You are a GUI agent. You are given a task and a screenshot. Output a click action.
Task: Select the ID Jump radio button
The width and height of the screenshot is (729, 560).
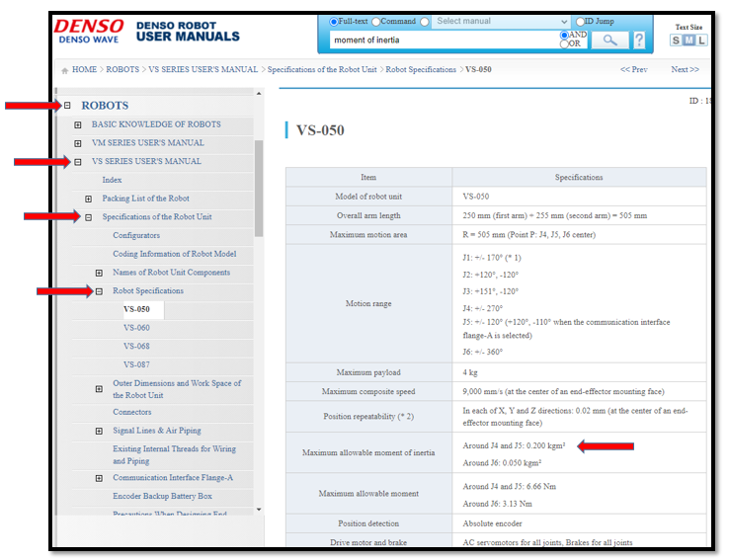pyautogui.click(x=580, y=22)
